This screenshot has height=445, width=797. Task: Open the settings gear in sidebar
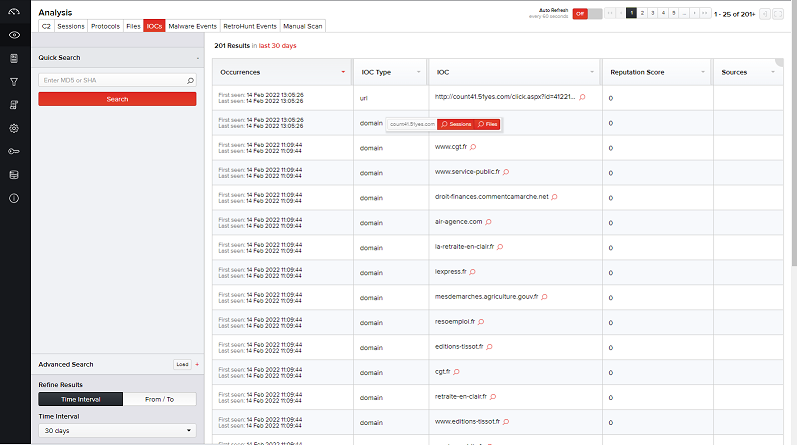tap(14, 128)
